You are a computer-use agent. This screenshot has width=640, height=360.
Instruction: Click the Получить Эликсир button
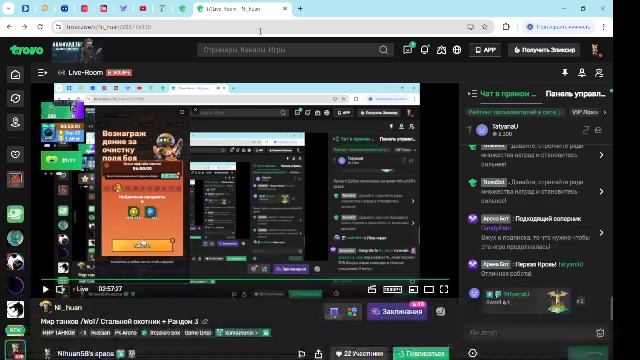pos(544,50)
